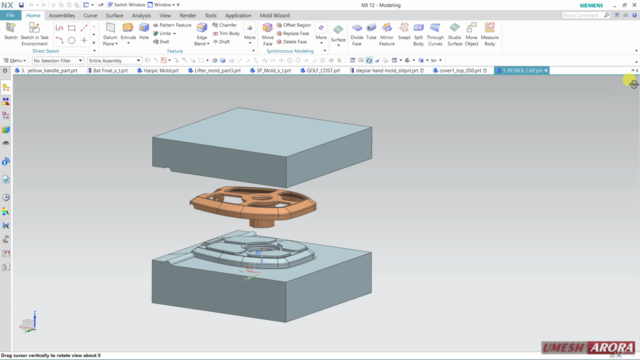The width and height of the screenshot is (640, 360).
Task: Open the No Selection Filter dropdown
Action: point(58,60)
